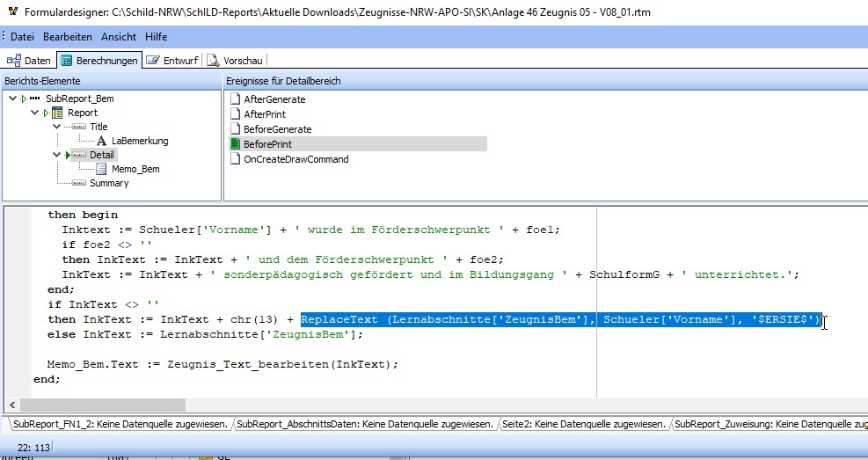Open the Datei menu

pyautogui.click(x=22, y=37)
